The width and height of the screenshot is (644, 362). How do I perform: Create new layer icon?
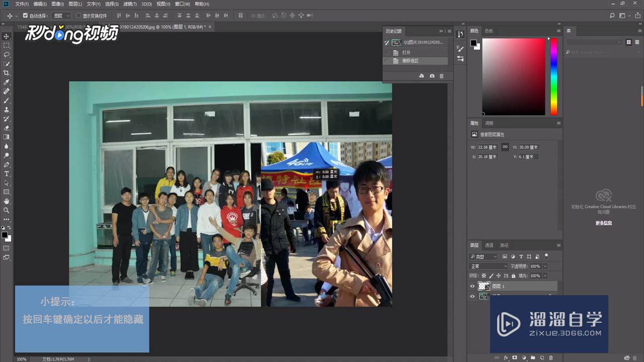[x=542, y=357]
